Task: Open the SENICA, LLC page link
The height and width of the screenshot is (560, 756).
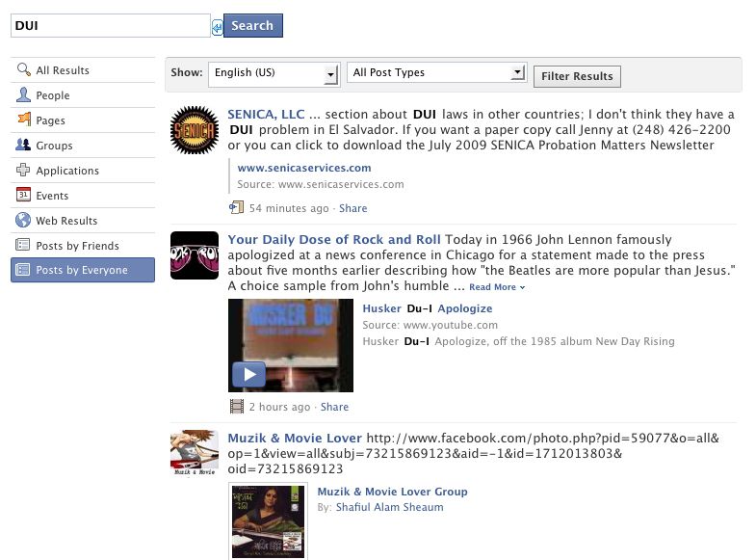Action: pos(266,115)
